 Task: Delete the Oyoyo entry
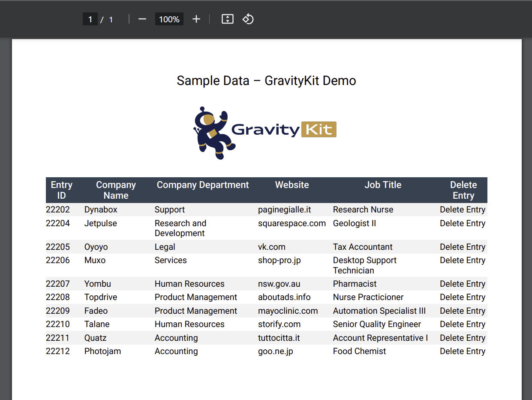tap(462, 247)
